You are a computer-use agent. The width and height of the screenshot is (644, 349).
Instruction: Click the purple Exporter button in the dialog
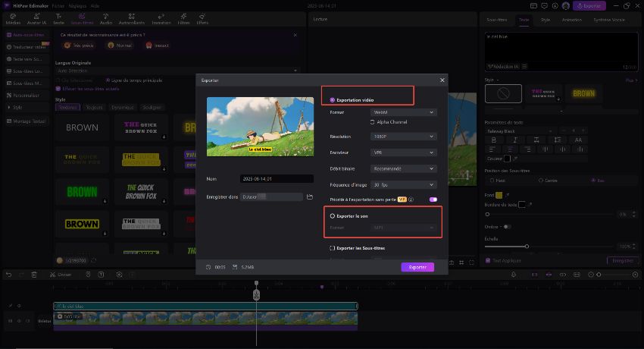417,267
